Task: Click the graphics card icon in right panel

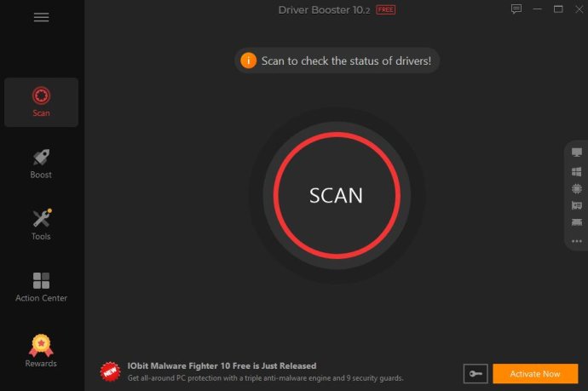Action: (577, 205)
